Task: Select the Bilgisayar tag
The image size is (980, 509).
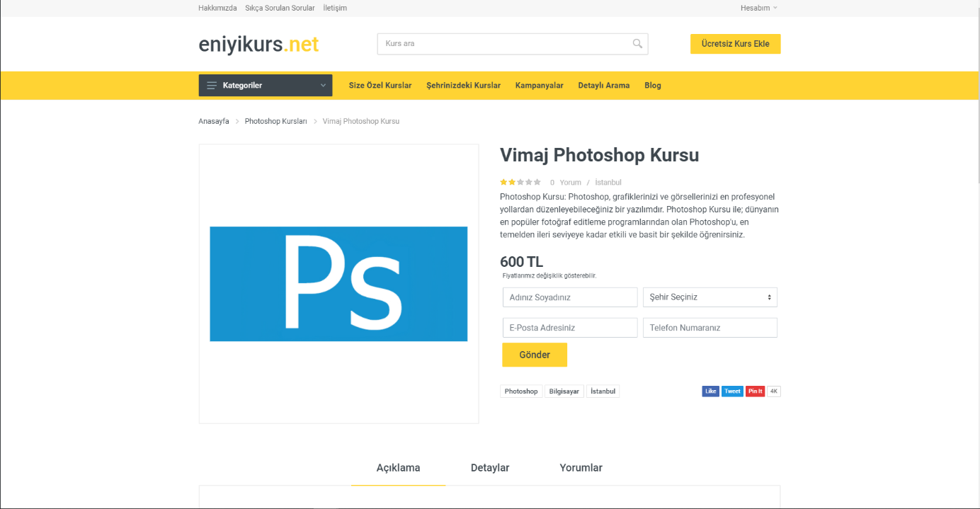Action: click(564, 391)
